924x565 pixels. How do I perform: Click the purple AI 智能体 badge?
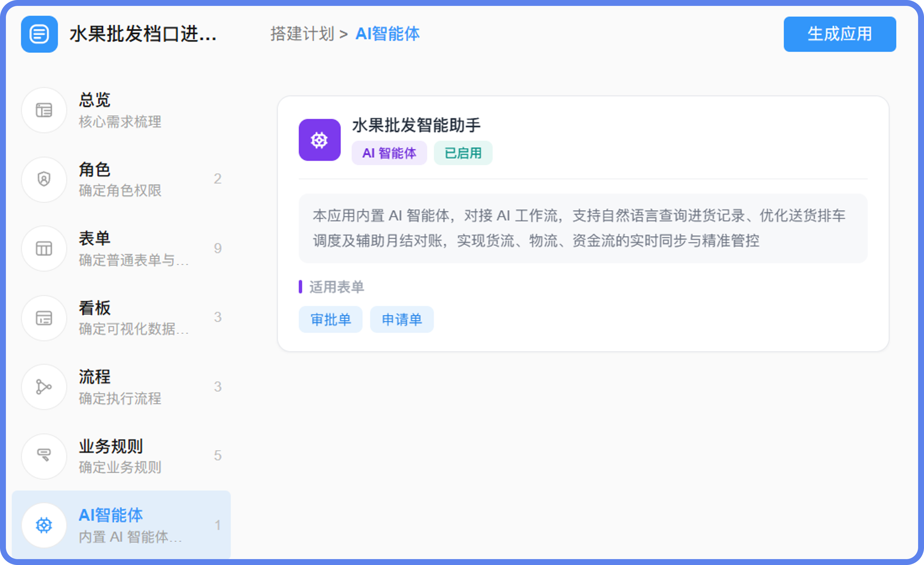click(389, 153)
